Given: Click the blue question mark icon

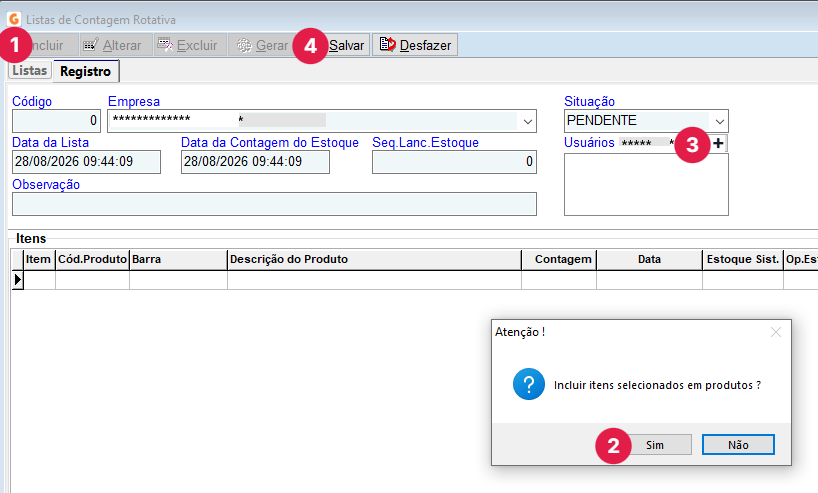Looking at the screenshot, I should pos(528,384).
